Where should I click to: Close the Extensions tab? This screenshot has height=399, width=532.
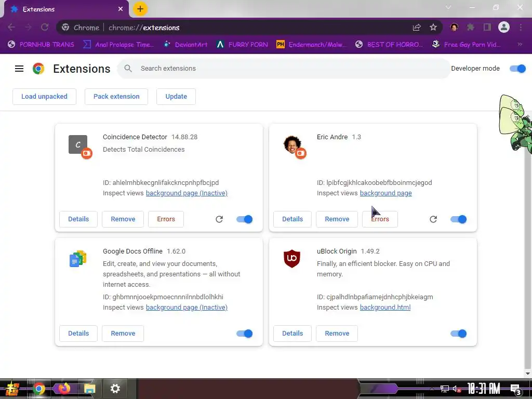coord(121,9)
